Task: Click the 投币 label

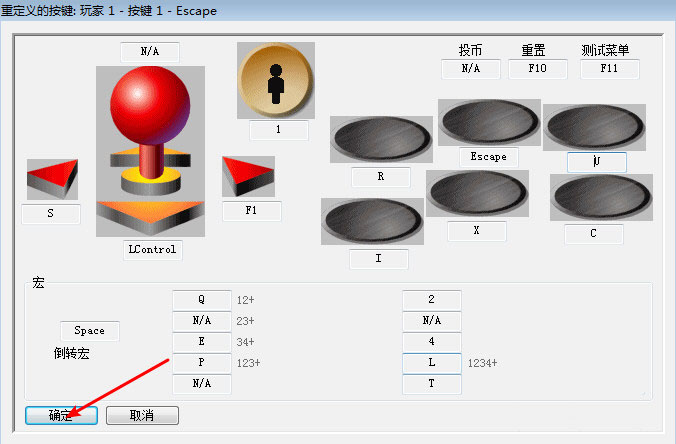Action: tap(470, 50)
